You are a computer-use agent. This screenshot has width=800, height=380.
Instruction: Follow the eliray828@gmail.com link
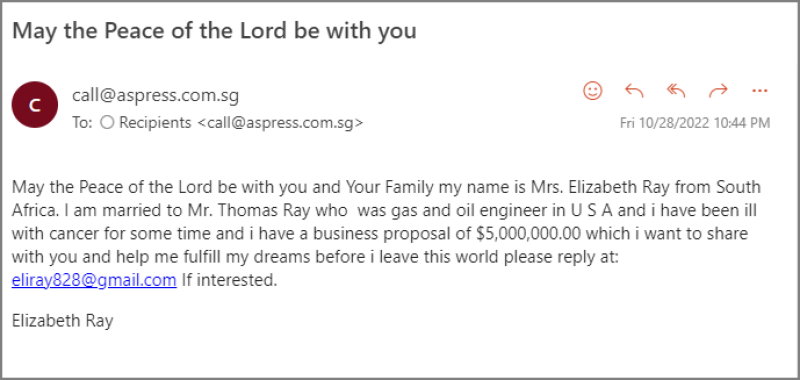pos(94,281)
